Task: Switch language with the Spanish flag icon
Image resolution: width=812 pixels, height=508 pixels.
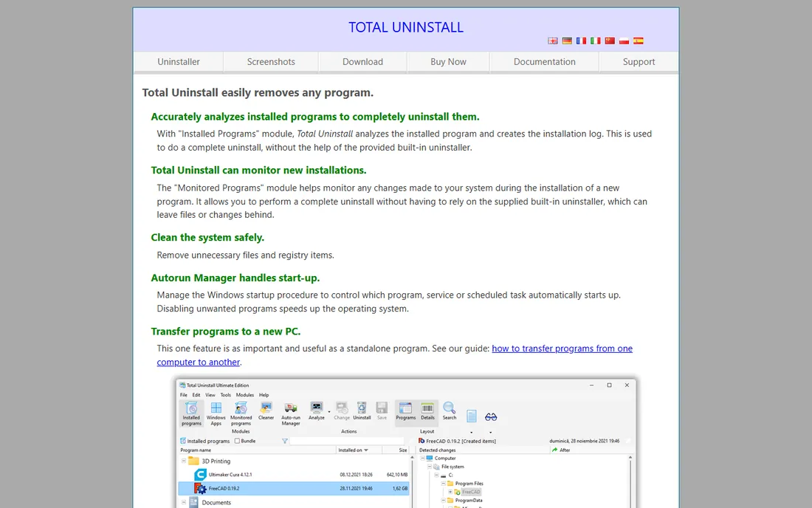Action: [638, 41]
